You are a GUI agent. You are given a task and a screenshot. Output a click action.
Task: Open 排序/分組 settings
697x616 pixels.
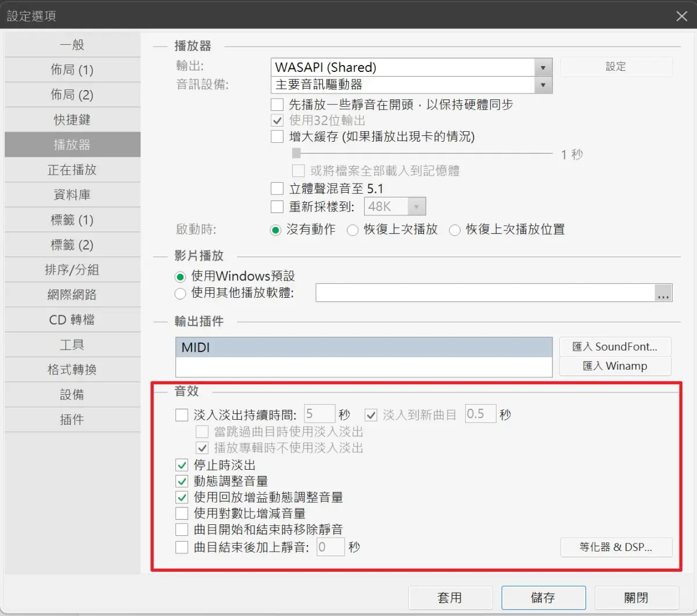click(73, 269)
